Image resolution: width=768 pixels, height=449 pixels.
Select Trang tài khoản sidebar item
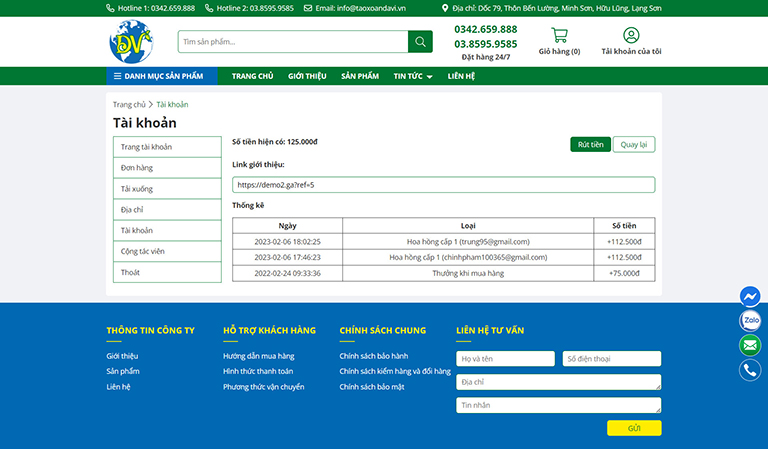167,147
